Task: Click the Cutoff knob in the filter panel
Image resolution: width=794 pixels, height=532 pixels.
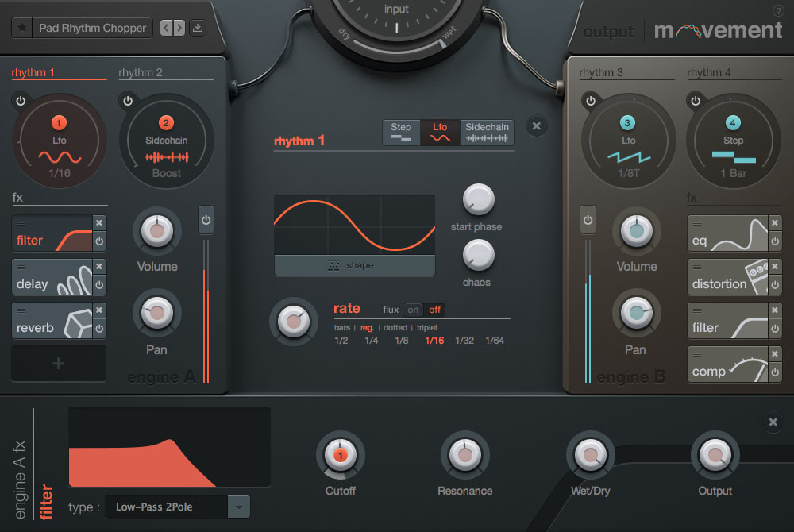Action: (x=341, y=455)
